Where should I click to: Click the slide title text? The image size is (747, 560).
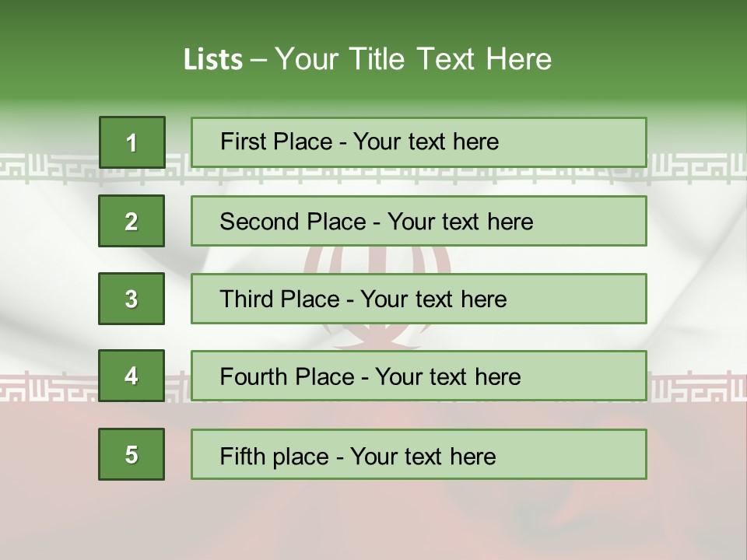pyautogui.click(x=367, y=59)
